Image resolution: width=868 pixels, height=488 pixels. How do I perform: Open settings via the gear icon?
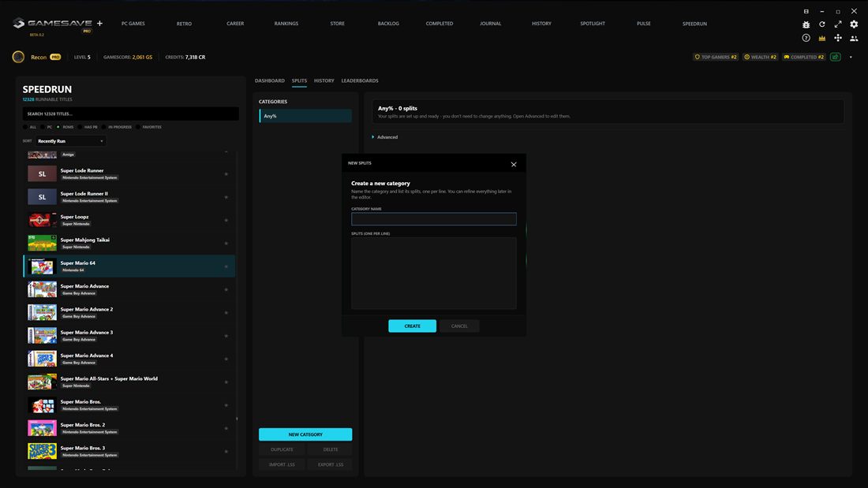pos(854,24)
